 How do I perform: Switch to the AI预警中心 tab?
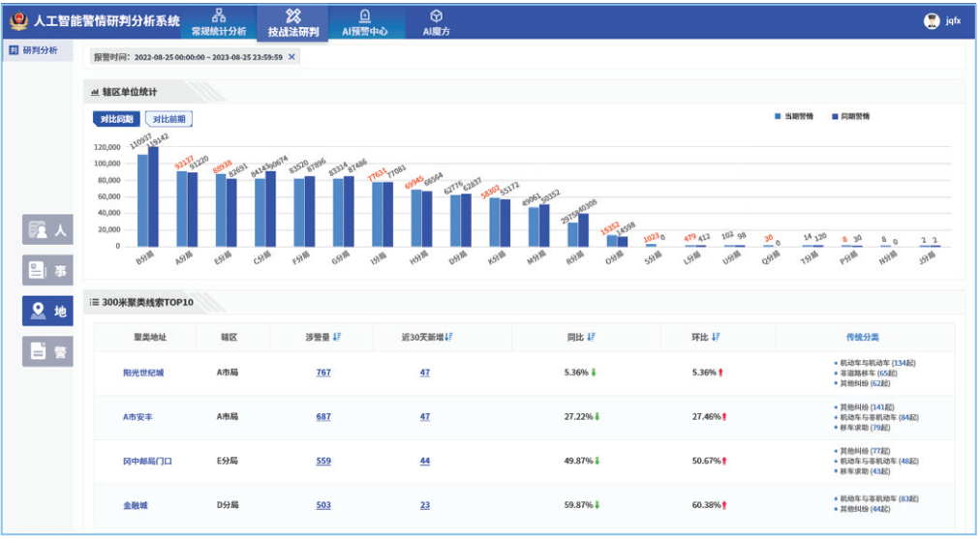pyautogui.click(x=364, y=22)
